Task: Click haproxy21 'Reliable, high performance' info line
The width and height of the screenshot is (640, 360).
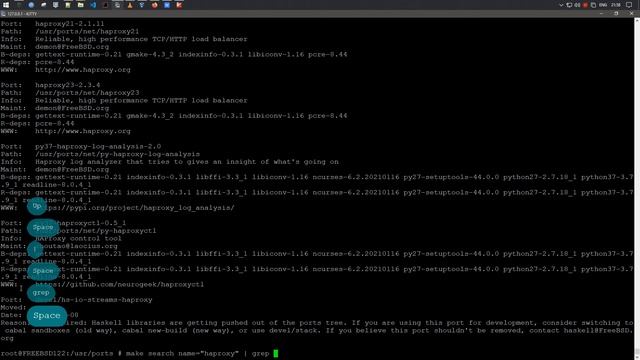Action: pos(141,39)
